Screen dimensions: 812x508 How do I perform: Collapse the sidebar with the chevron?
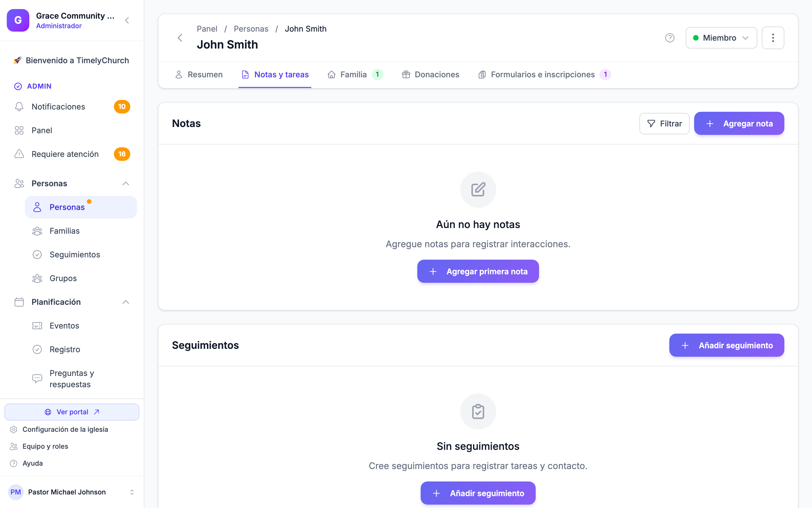(x=127, y=20)
